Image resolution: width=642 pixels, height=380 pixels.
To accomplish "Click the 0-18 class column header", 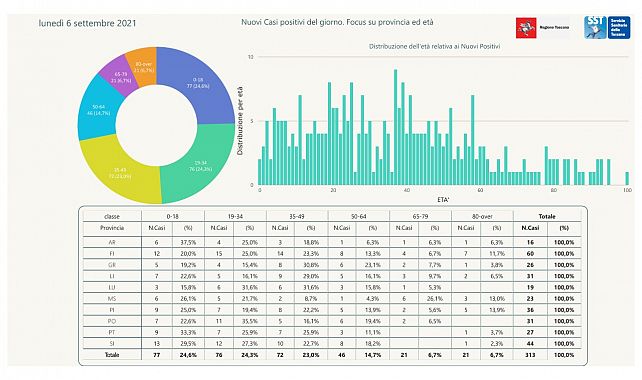I will pos(172,216).
